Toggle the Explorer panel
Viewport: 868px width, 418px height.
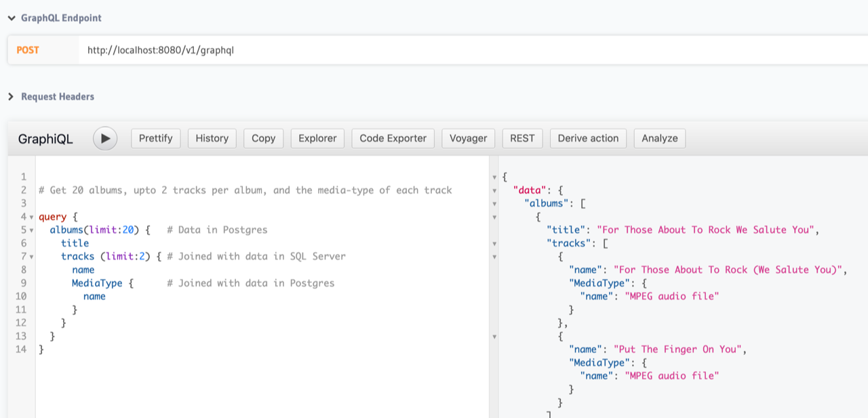click(x=317, y=138)
